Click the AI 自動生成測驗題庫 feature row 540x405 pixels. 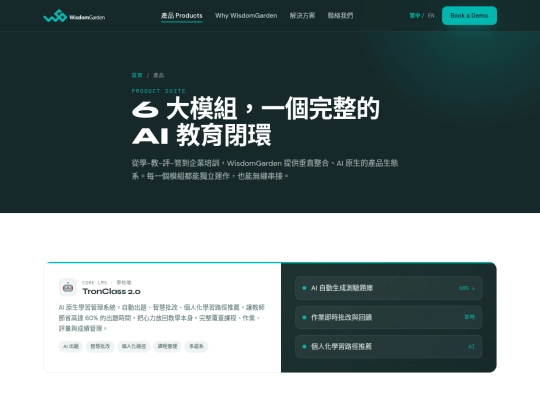coord(388,288)
